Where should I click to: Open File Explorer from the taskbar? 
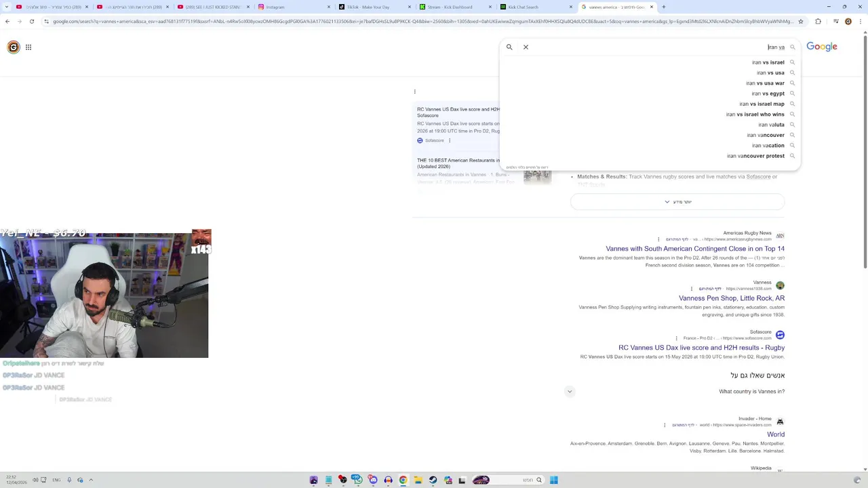tap(418, 480)
